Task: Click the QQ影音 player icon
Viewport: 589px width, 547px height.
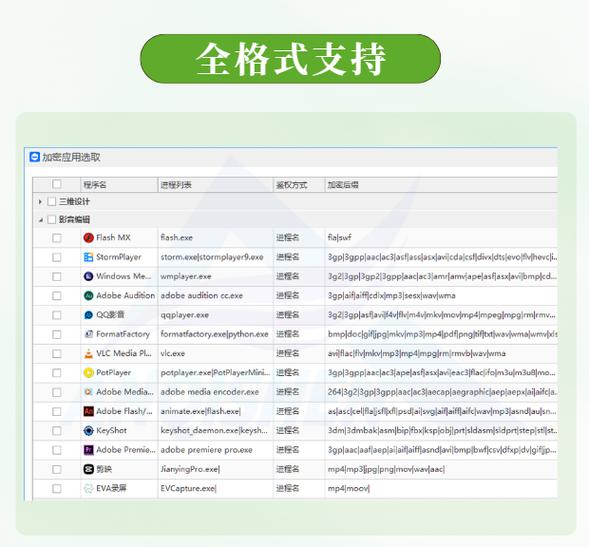Action: coord(88,315)
